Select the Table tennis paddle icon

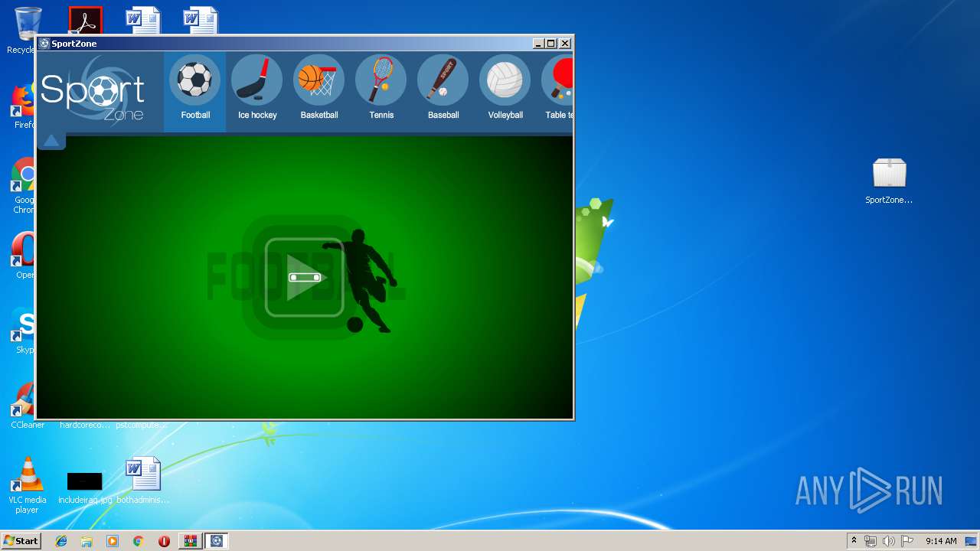click(557, 80)
